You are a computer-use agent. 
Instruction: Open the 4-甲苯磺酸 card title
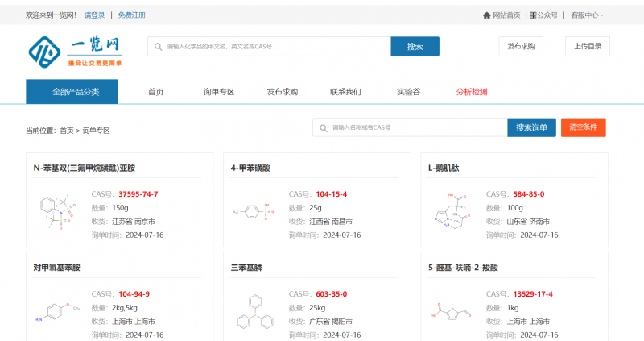coord(250,168)
